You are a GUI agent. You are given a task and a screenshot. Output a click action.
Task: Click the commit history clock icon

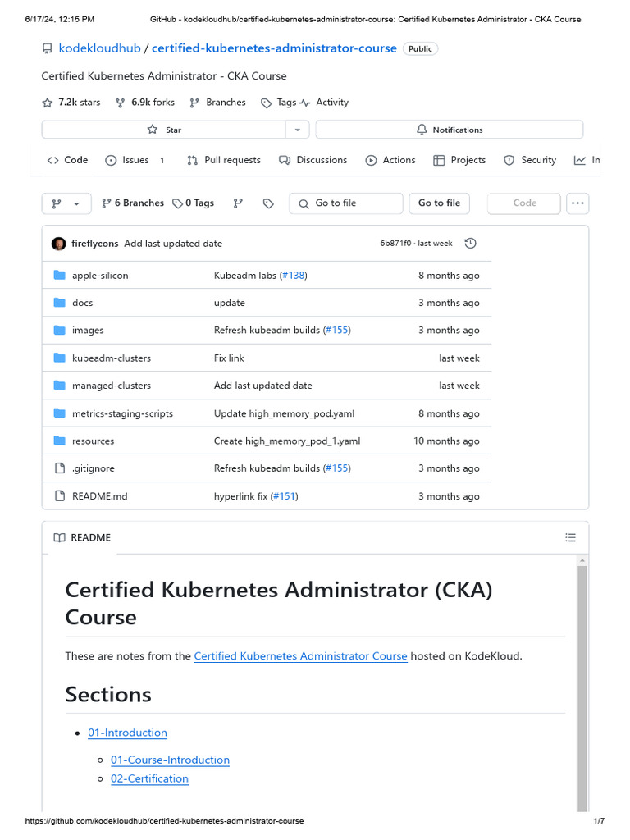coord(470,244)
